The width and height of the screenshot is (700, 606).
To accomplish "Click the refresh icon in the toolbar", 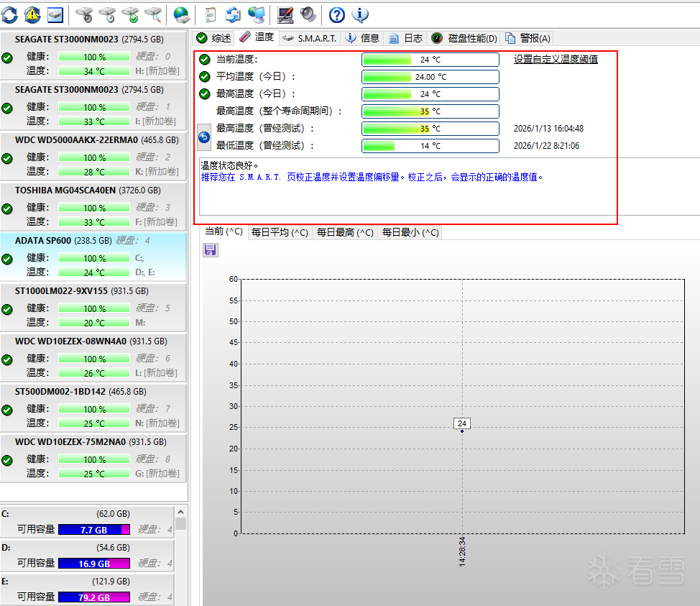I will tap(10, 14).
